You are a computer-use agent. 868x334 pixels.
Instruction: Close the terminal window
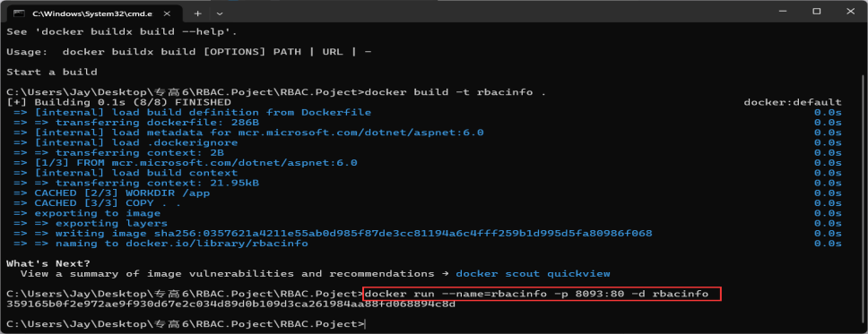point(849,11)
